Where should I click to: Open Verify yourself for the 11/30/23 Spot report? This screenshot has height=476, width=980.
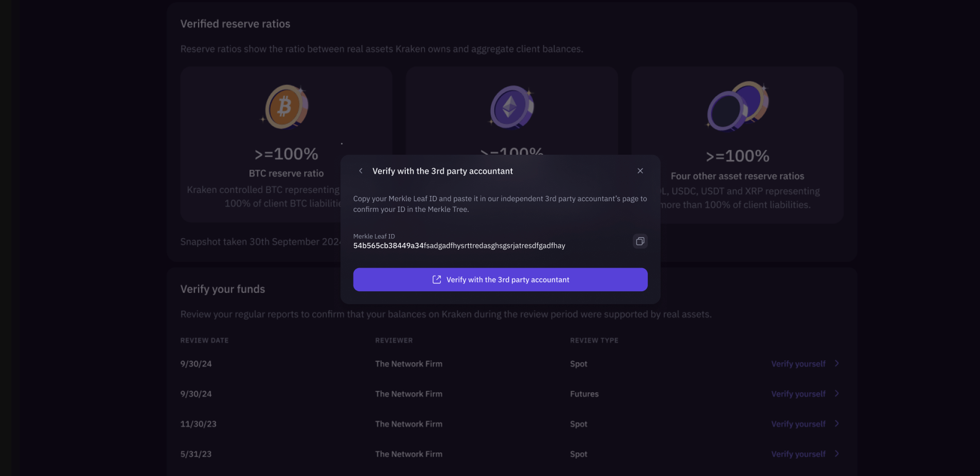pos(799,424)
